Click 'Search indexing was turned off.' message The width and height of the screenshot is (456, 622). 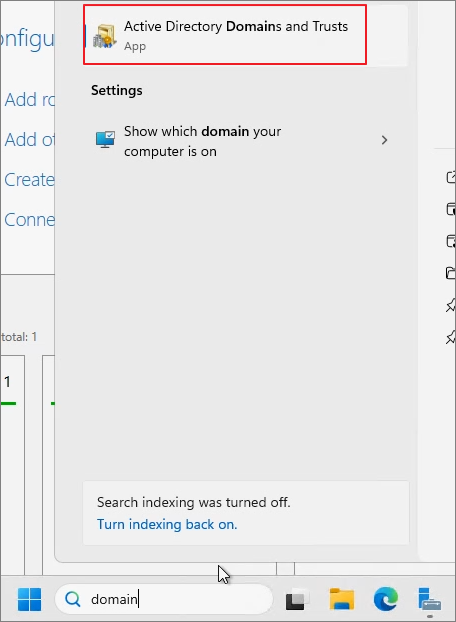(194, 502)
